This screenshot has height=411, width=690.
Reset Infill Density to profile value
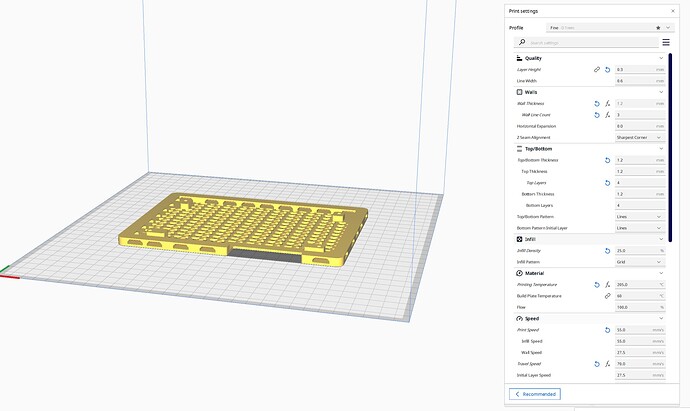coord(607,250)
